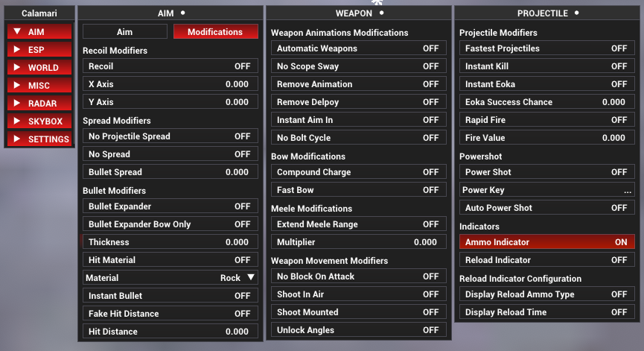This screenshot has height=351, width=644.
Task: Click the arrow icon next to ESP
Action: point(17,50)
